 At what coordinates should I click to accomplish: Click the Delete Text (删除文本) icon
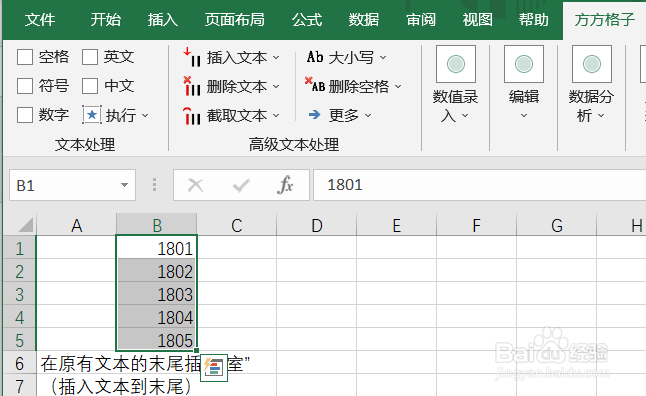pyautogui.click(x=192, y=86)
